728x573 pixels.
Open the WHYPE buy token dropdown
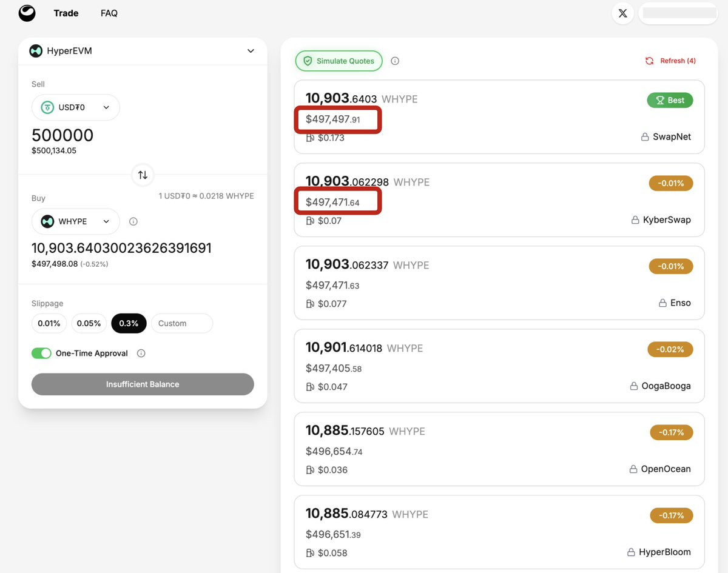[76, 221]
